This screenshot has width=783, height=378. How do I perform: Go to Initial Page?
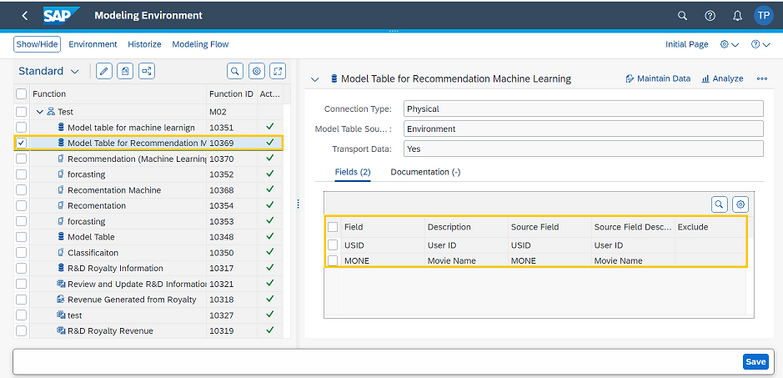pyautogui.click(x=687, y=44)
